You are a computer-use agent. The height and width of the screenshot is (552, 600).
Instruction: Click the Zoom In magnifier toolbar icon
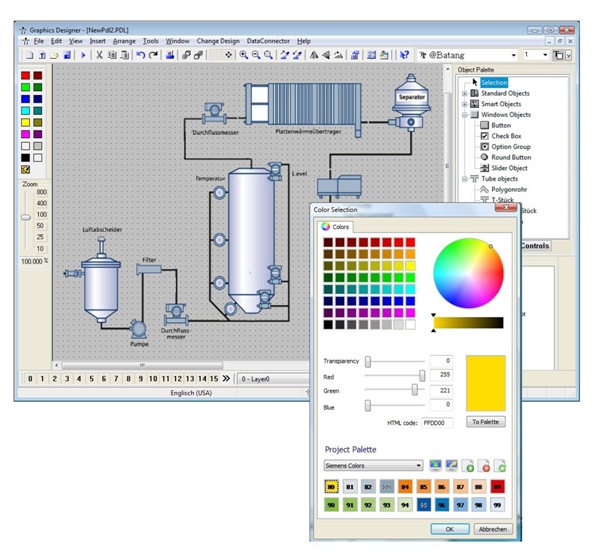point(243,55)
